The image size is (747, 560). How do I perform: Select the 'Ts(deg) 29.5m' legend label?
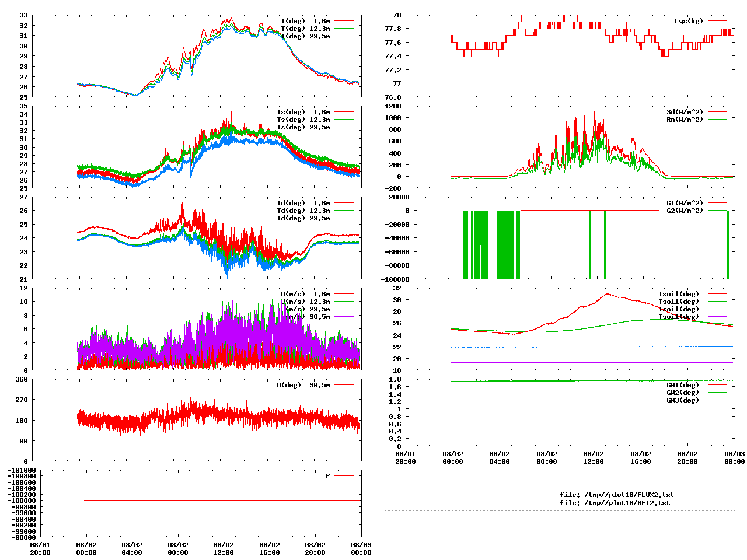click(x=303, y=127)
